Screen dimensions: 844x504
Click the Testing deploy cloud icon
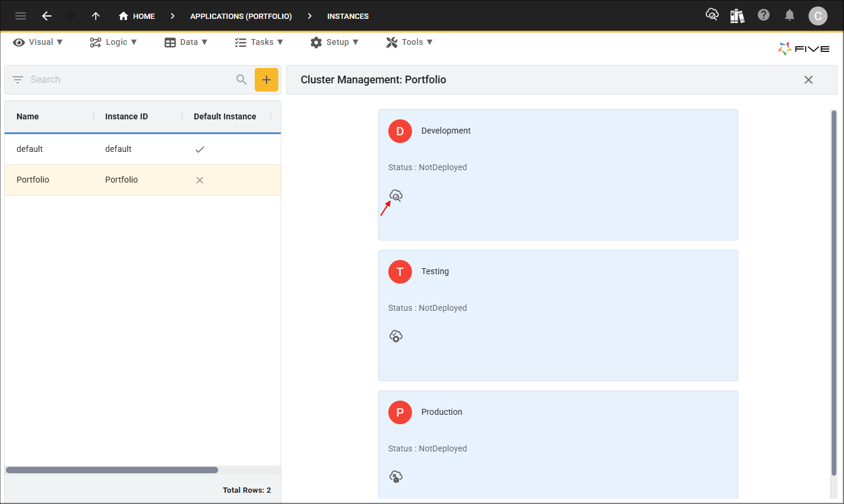(x=395, y=336)
